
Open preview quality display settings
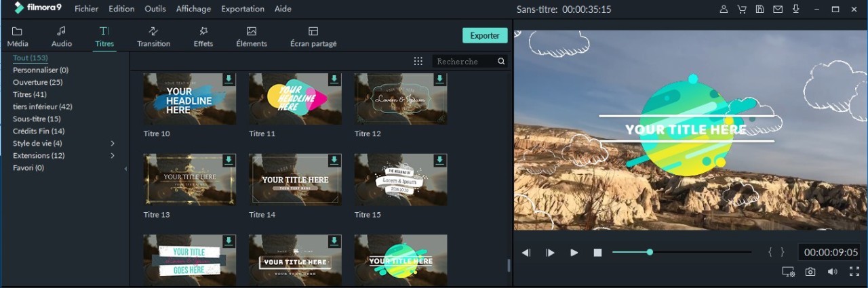coord(788,272)
